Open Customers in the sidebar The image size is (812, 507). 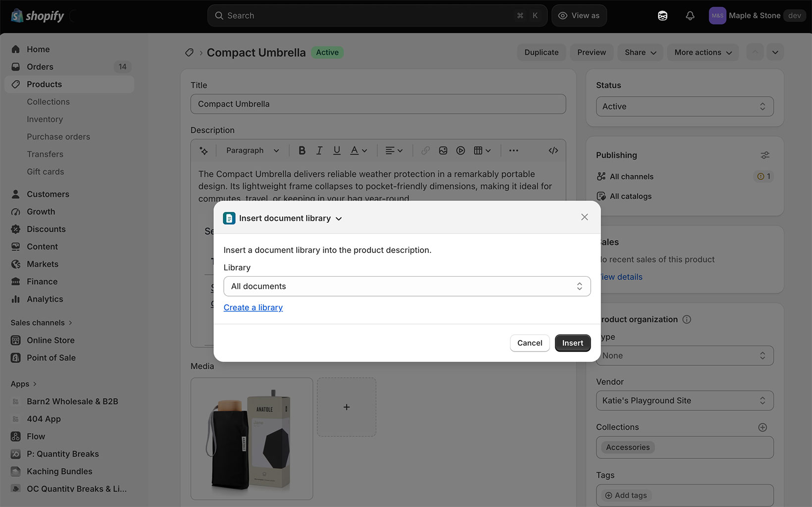(x=69, y=194)
